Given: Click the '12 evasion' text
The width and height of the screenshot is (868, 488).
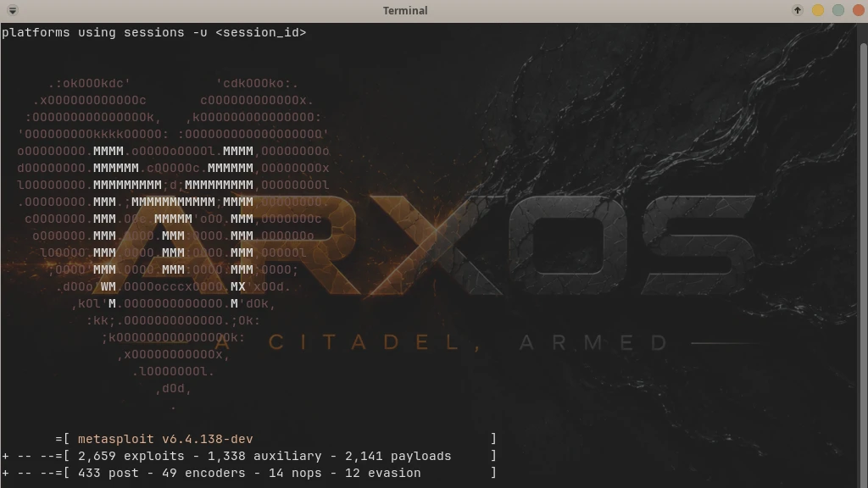Looking at the screenshot, I should [383, 474].
